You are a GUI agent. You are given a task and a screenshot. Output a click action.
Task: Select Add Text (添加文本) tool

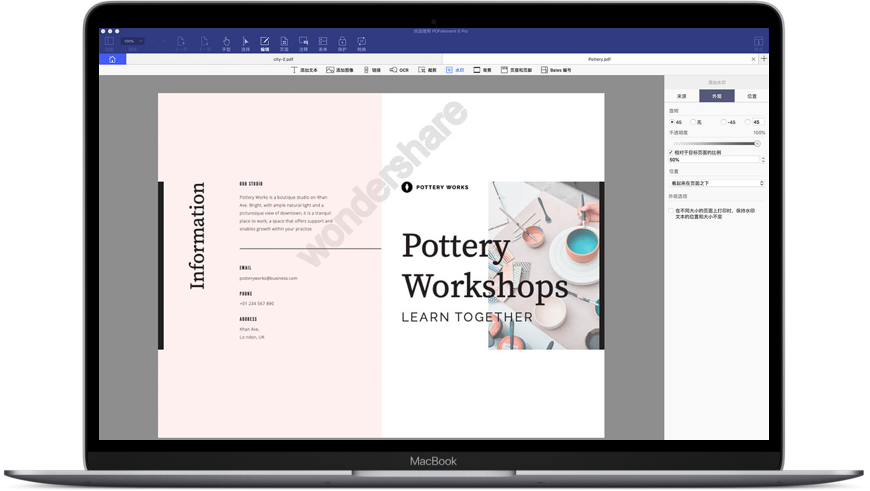click(x=305, y=71)
